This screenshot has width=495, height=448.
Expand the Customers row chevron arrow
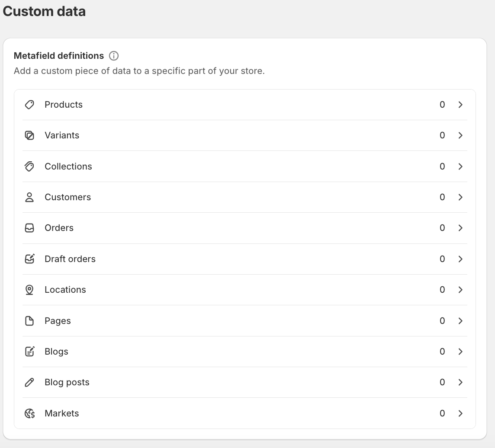tap(460, 197)
